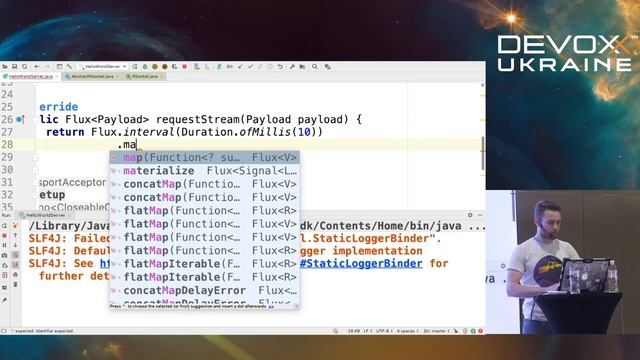
Task: Click the up arrow in Run panel
Action: [x=16, y=236]
